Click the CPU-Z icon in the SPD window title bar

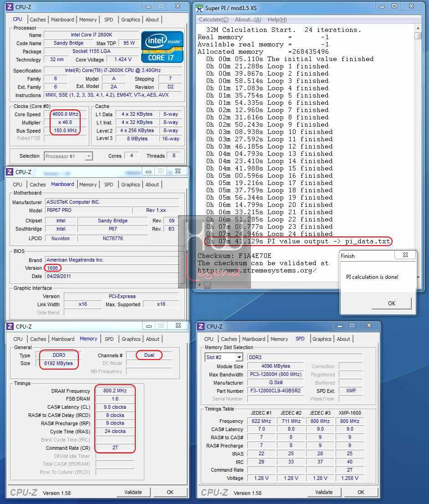[201, 326]
